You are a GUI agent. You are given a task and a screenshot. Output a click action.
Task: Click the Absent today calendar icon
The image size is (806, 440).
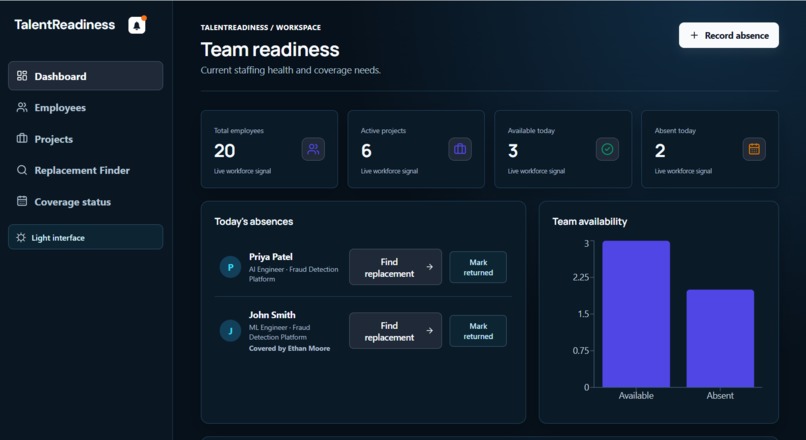click(754, 150)
